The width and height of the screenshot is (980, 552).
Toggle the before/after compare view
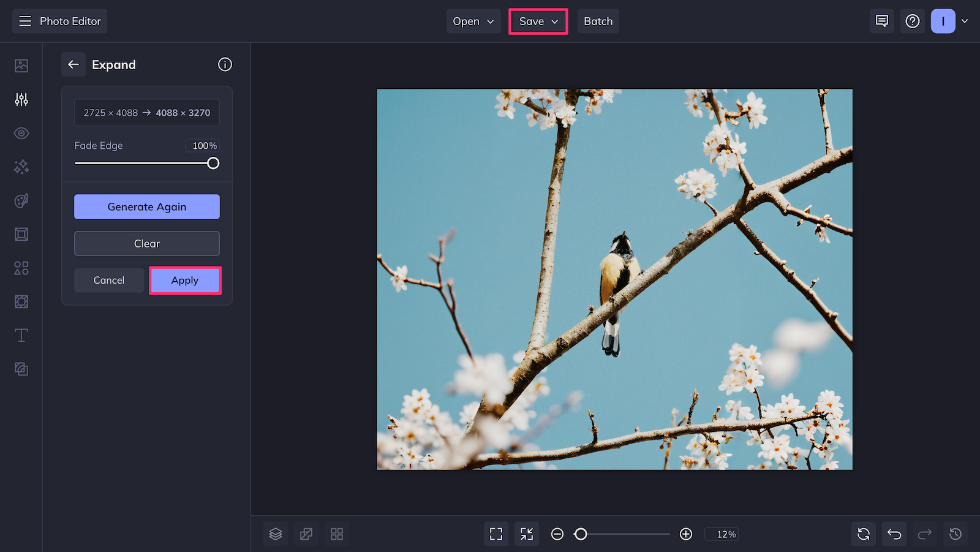click(306, 534)
